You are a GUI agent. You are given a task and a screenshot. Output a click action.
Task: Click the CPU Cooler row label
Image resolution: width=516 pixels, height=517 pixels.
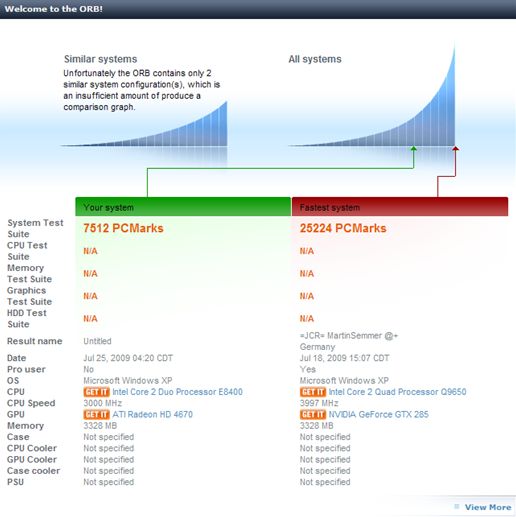[32, 448]
